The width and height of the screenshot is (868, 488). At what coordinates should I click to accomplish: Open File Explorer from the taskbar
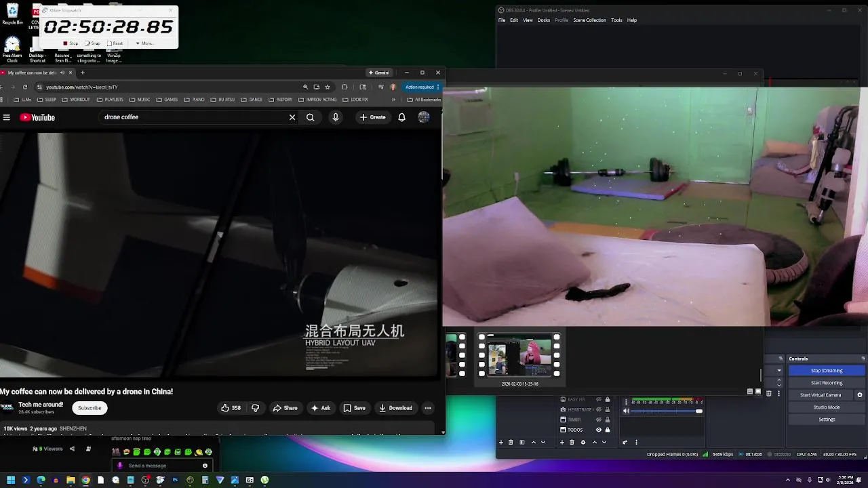pyautogui.click(x=71, y=480)
